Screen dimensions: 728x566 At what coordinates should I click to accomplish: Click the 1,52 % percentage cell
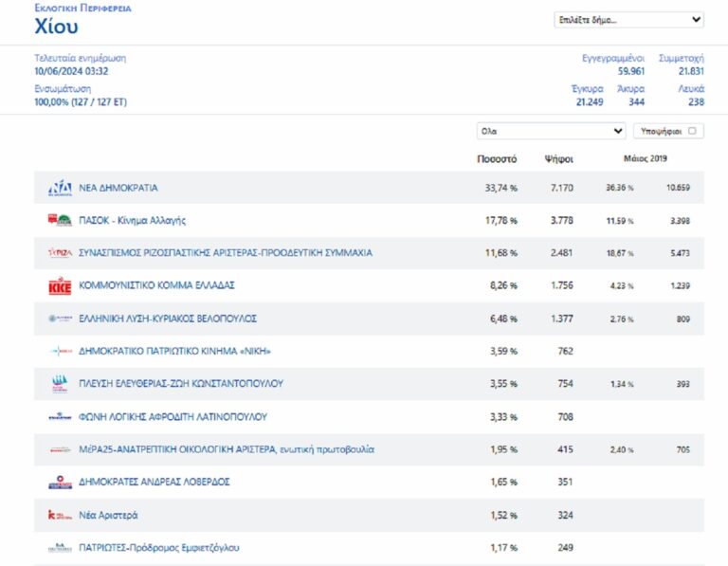point(503,516)
